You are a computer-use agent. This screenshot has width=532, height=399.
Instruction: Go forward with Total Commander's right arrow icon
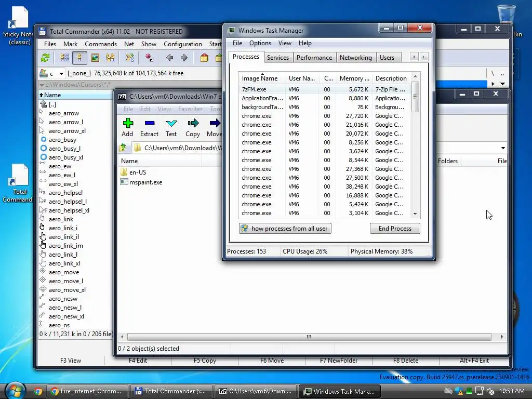(184, 58)
